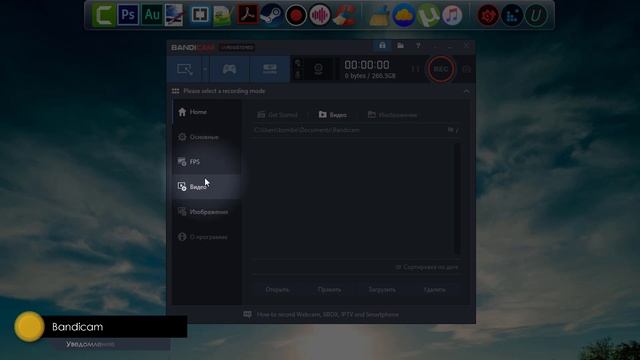Screen dimensions: 640x360
Task: Open the output folder icon in the title bar
Action: tap(400, 45)
